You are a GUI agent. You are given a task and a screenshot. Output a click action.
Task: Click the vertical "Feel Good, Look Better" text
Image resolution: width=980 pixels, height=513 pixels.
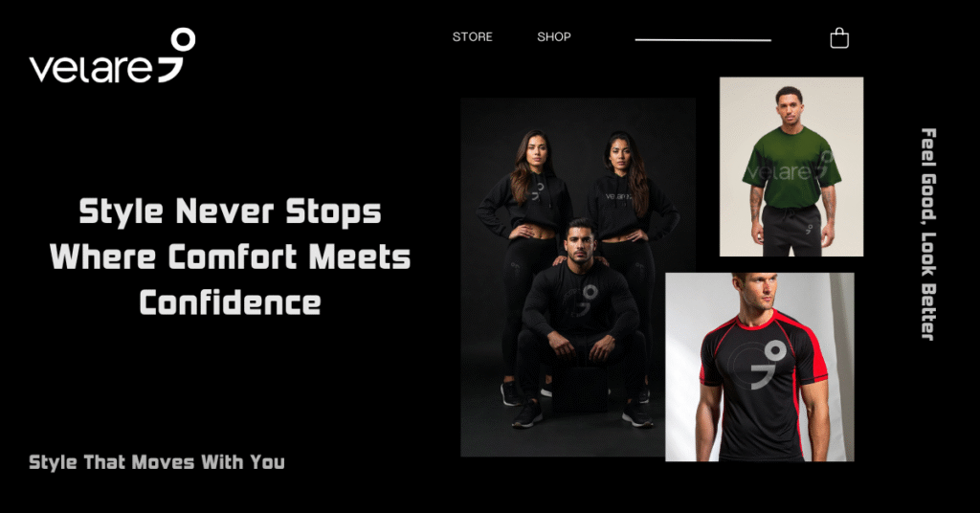tap(928, 234)
